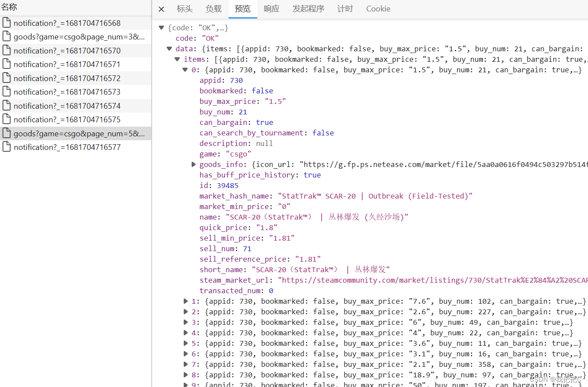Click file icon of notification?_=1681704716568

coord(7,23)
